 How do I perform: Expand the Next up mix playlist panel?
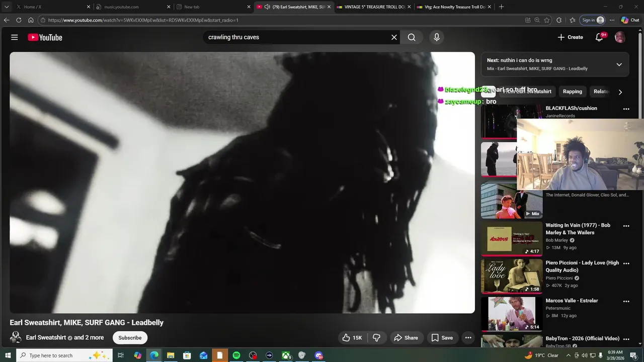click(x=619, y=64)
